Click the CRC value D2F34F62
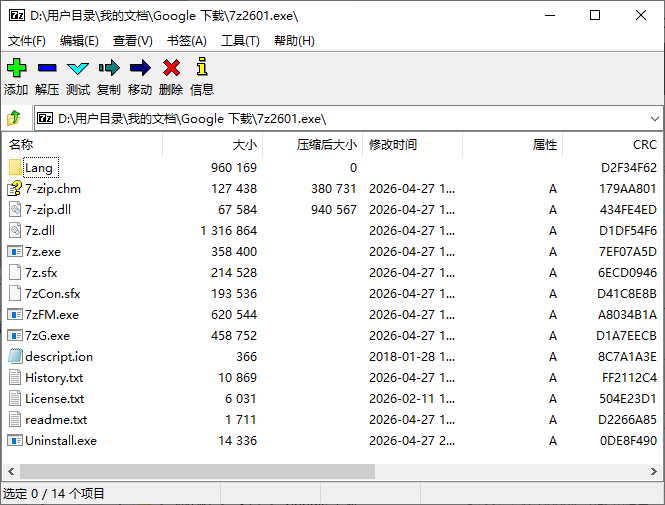The height and width of the screenshot is (505, 665). point(629,167)
